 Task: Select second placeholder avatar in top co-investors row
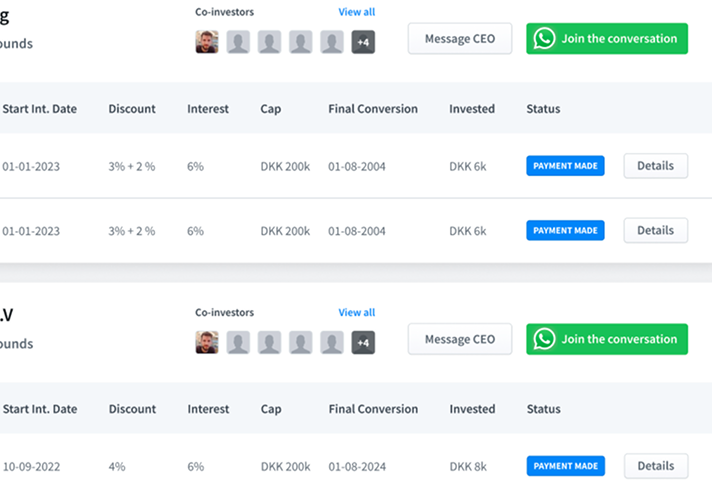pyautogui.click(x=269, y=42)
